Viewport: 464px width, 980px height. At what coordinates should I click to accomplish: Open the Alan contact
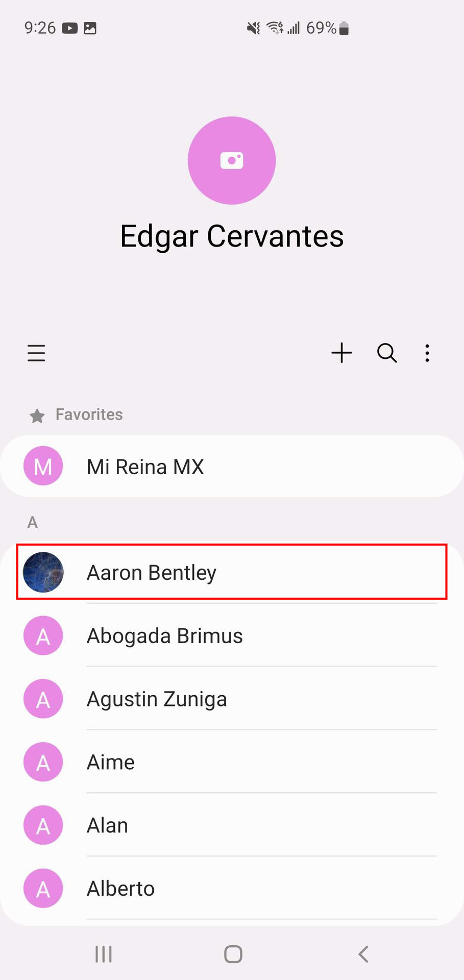tap(107, 825)
